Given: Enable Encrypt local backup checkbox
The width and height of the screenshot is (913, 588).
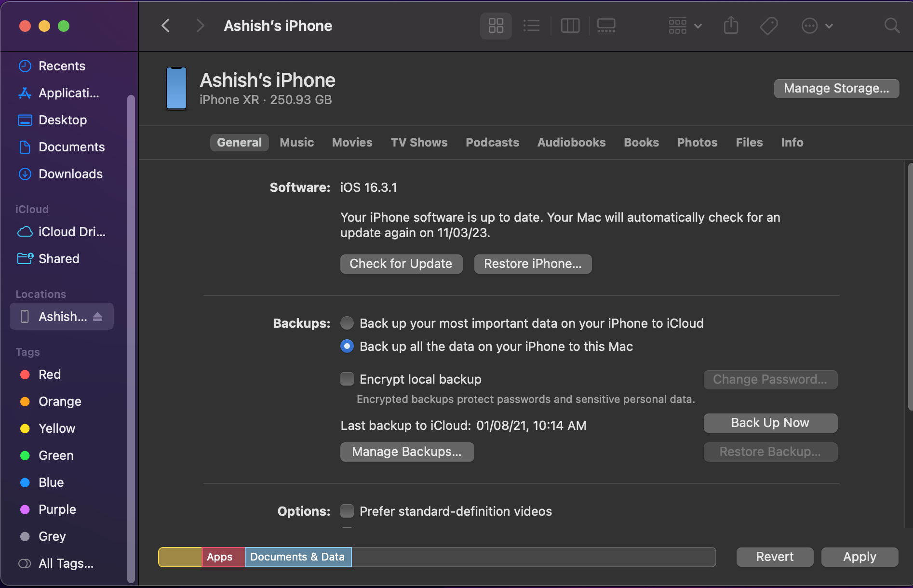Looking at the screenshot, I should (x=347, y=379).
